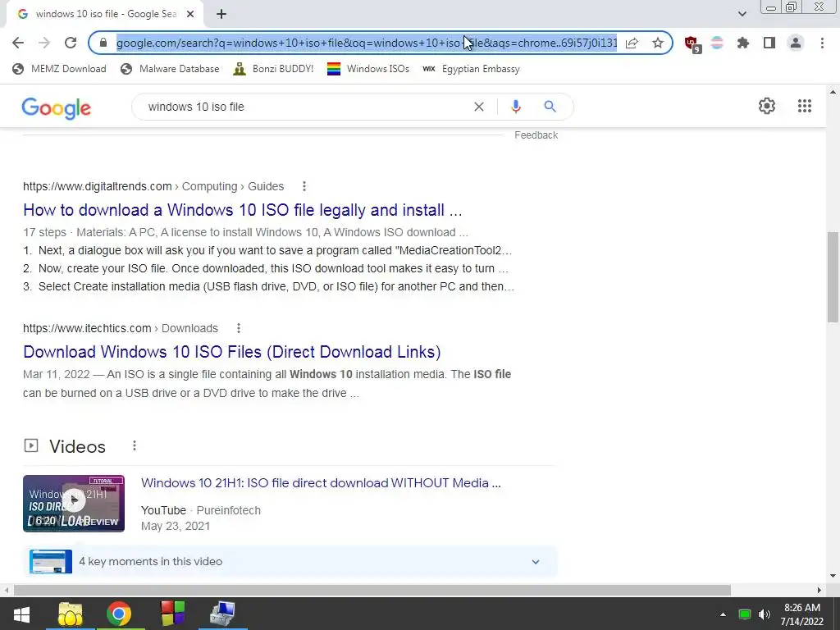Close the windows 10 iso file tab
The height and width of the screenshot is (630, 840).
point(190,14)
